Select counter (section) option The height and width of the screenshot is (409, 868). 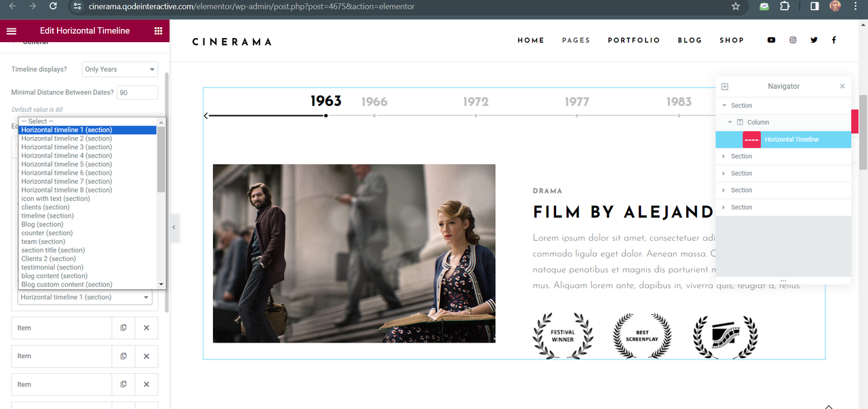point(88,233)
